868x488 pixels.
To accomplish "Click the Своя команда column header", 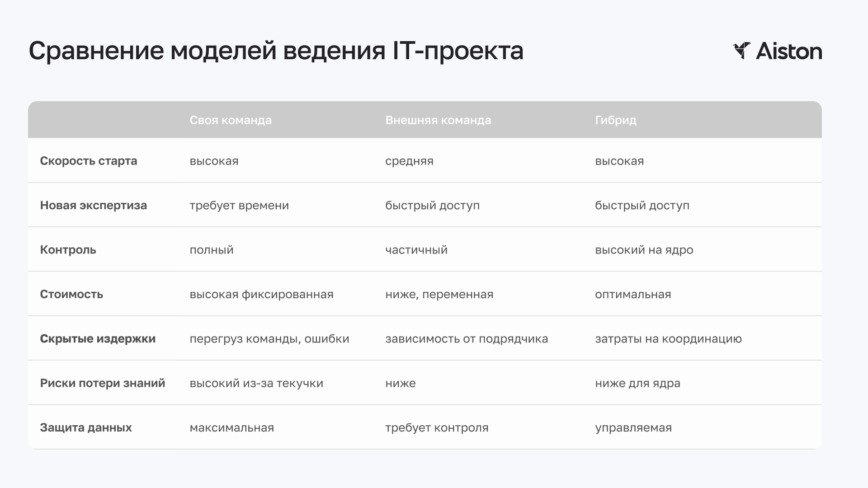I will click(231, 120).
